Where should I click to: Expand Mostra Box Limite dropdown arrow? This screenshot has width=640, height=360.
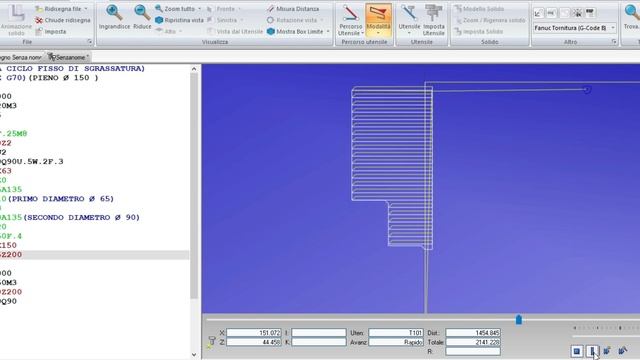[x=328, y=31]
